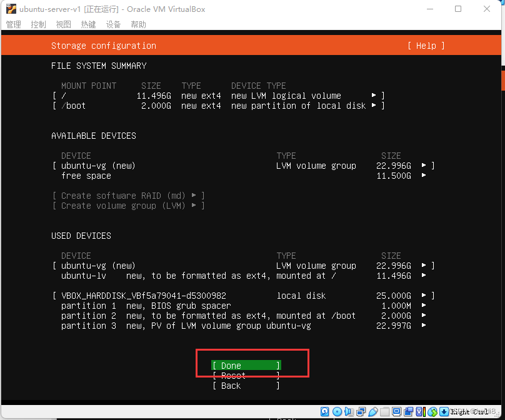This screenshot has width=505, height=420.
Task: Select the partition 3 LVM PV row
Action: [244, 326]
